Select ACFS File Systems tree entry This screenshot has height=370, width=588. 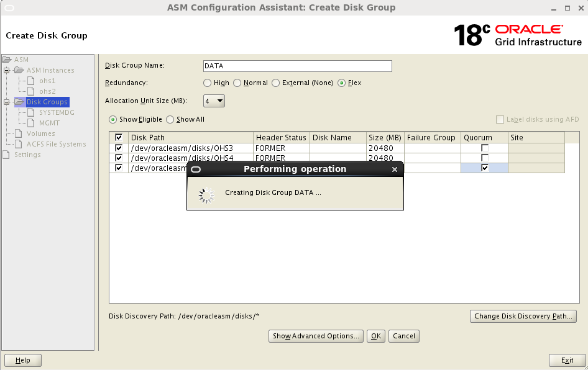[56, 144]
